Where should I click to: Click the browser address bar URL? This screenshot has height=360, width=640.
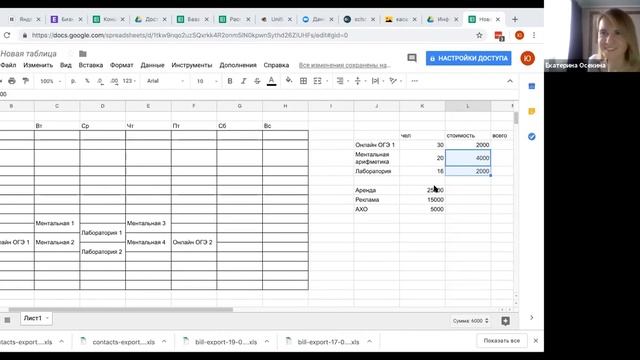point(190,36)
